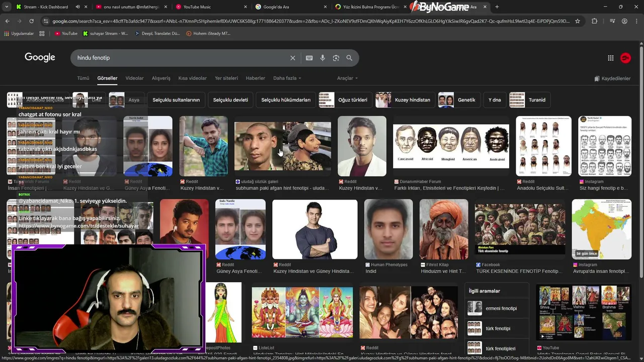Viewport: 644px width, 362px height.
Task: Expand the Araçlar tools dropdown
Action: 347,78
